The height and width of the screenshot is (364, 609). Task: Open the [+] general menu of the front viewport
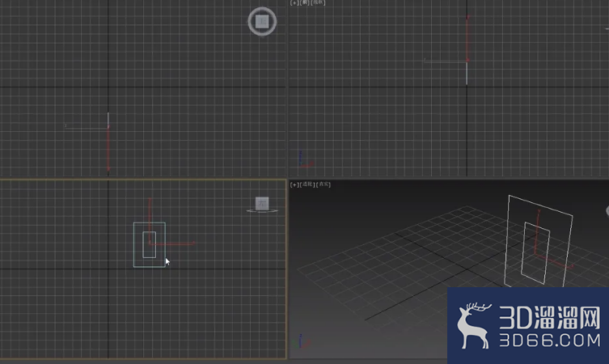pyautogui.click(x=294, y=2)
